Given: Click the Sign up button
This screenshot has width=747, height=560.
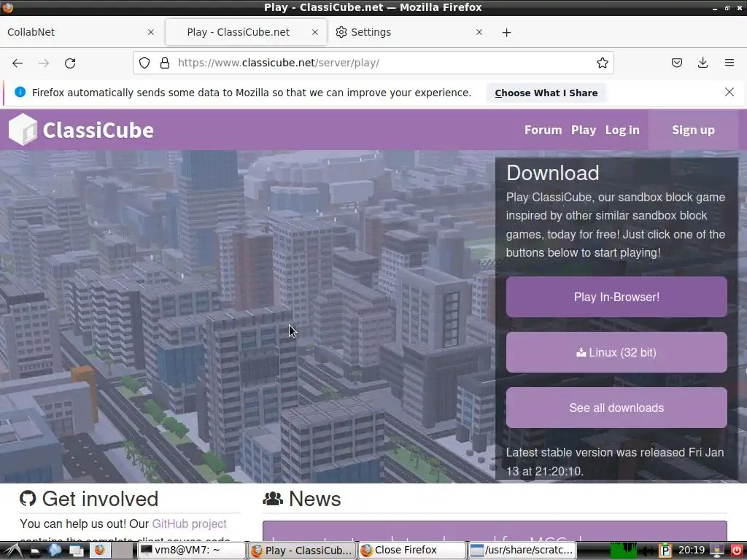Looking at the screenshot, I should (693, 130).
